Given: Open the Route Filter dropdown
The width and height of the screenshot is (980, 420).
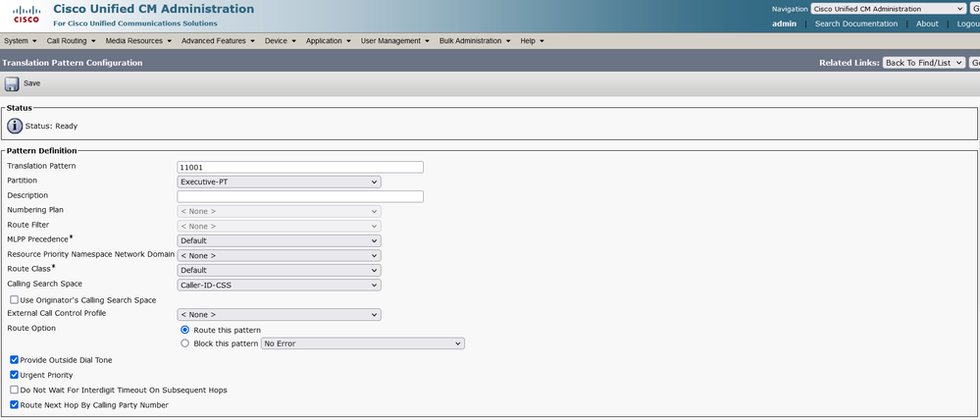Looking at the screenshot, I should 280,227.
